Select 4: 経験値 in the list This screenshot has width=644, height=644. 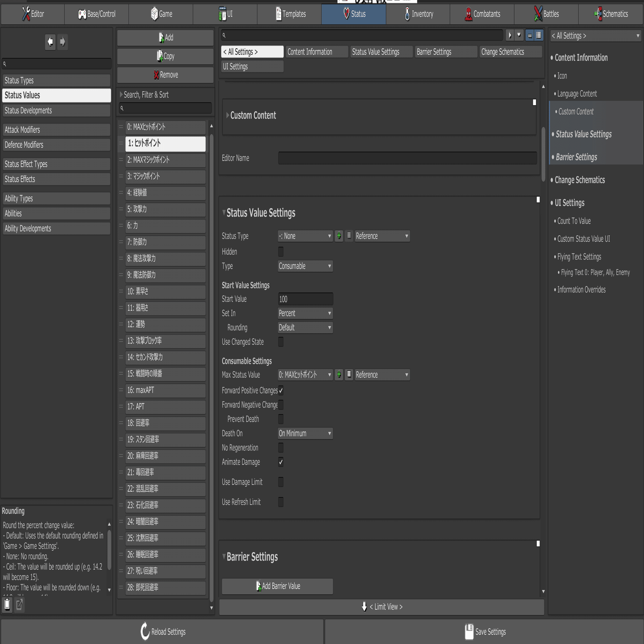pyautogui.click(x=165, y=193)
